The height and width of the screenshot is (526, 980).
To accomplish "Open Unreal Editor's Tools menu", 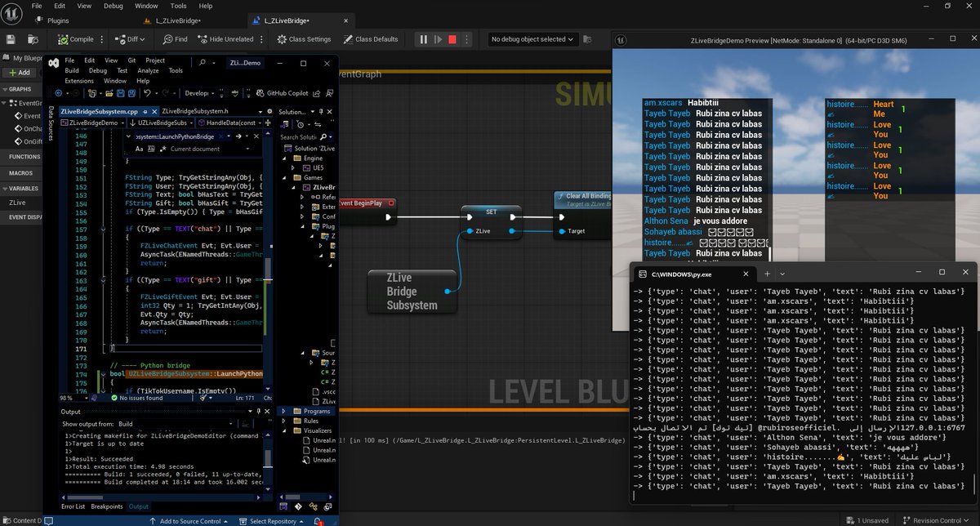I will [x=178, y=6].
